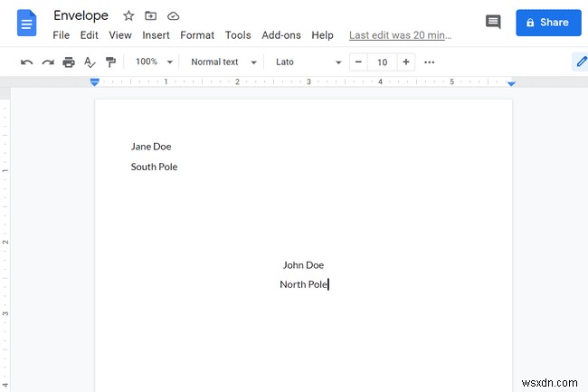Click the left indent marker on ruler

(x=94, y=82)
